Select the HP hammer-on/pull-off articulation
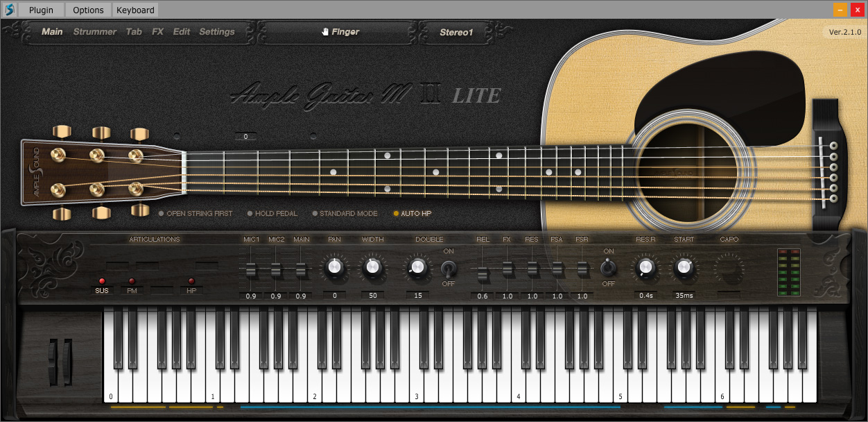This screenshot has width=868, height=422. click(x=192, y=290)
